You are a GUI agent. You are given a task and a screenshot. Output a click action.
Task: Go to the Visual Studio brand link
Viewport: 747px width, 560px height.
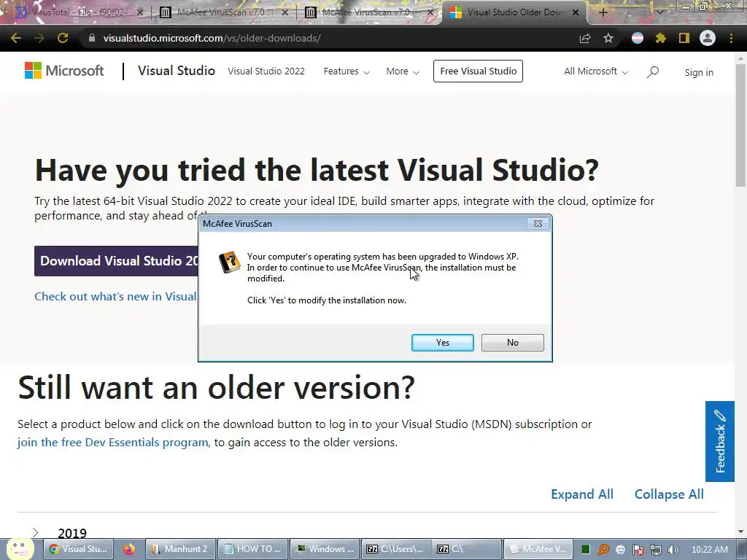(x=177, y=71)
